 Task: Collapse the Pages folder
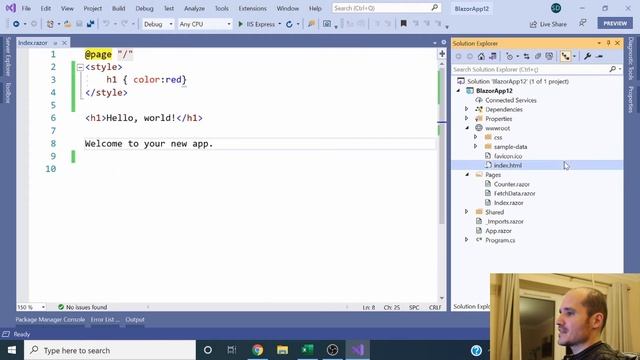point(467,175)
